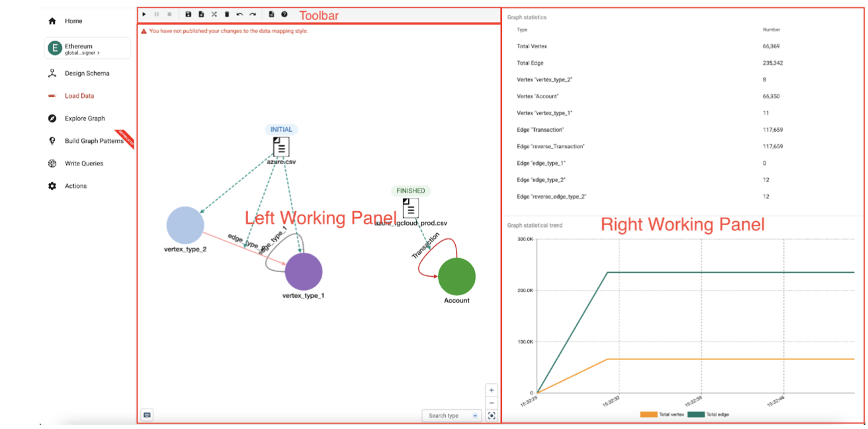Toggle Total edge series in chart legend
The image size is (868, 429).
[709, 414]
